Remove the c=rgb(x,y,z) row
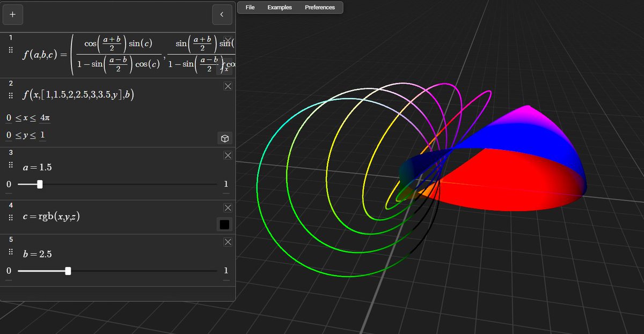Image resolution: width=644 pixels, height=334 pixels. point(228,207)
